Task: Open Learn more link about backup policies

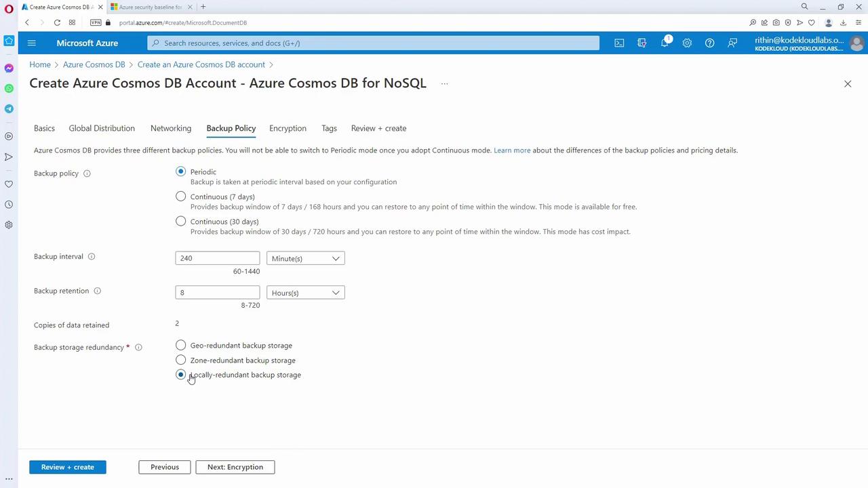Action: point(512,150)
